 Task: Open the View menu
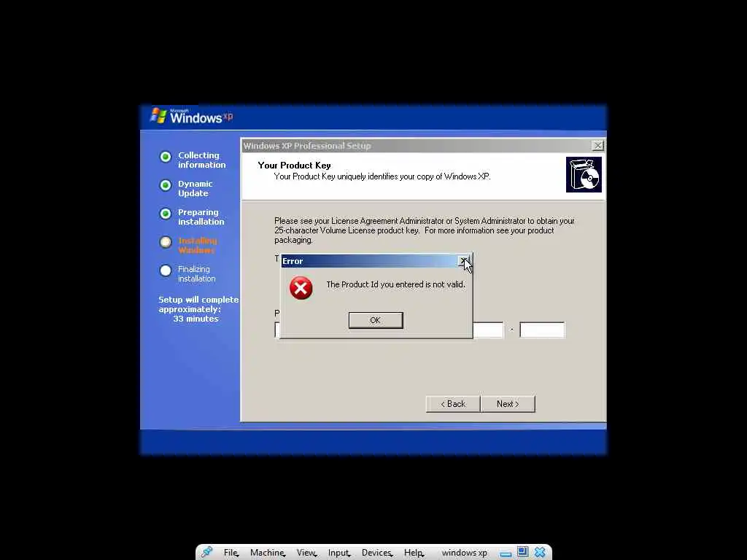tap(306, 553)
